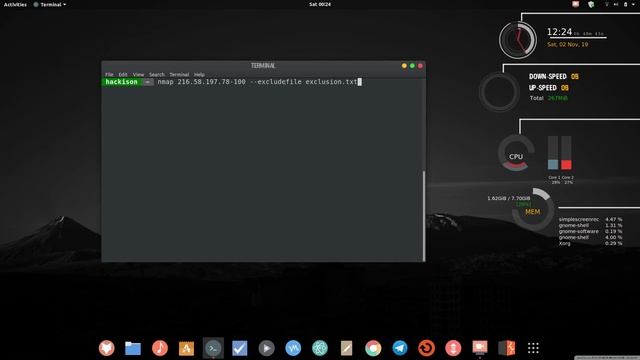Click the nmap command line text
This screenshot has width=640, height=360.
pos(257,82)
